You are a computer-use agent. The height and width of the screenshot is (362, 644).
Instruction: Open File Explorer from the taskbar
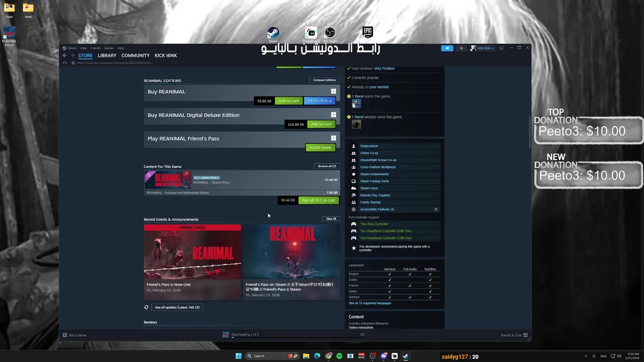point(306,356)
